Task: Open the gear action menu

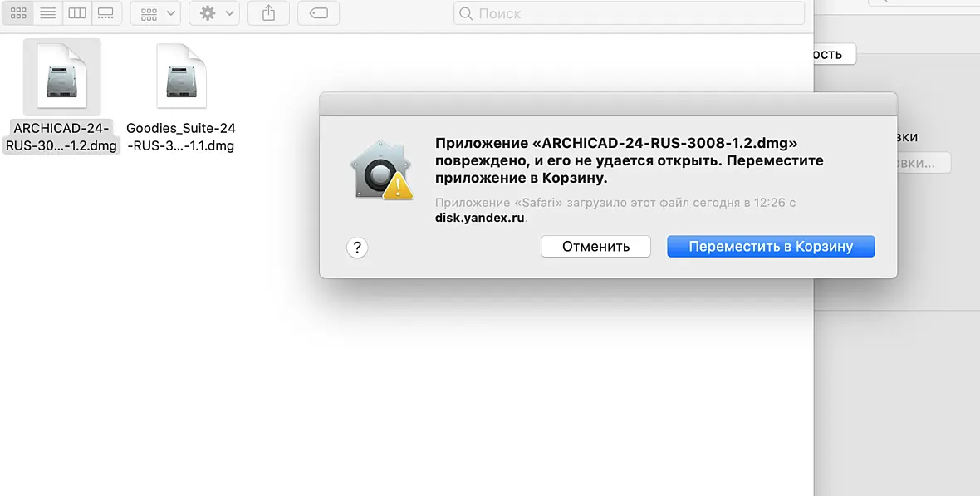Action: pos(214,13)
